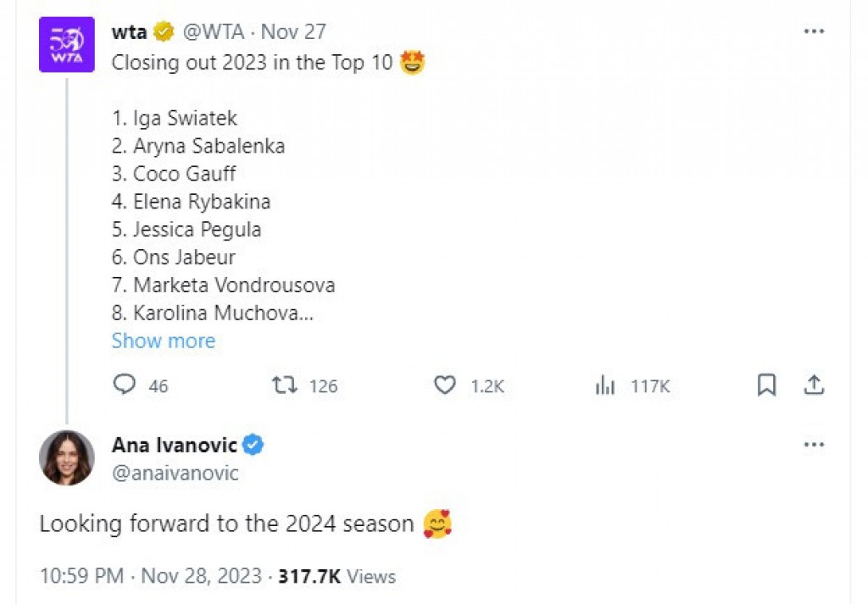Click Ana Ivanovic's profile photo
The image size is (868, 604).
67,457
